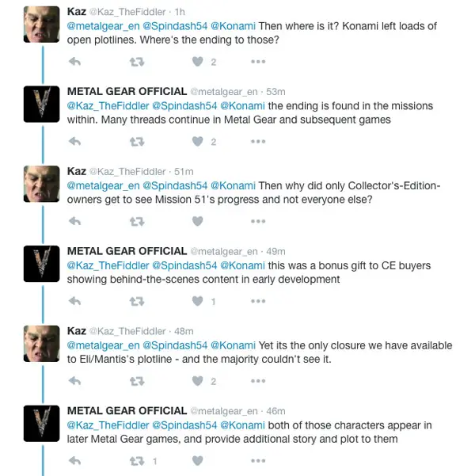Open Kaz's profile name on the 51m tweet
Screen dimensions: 475x476
click(x=77, y=171)
